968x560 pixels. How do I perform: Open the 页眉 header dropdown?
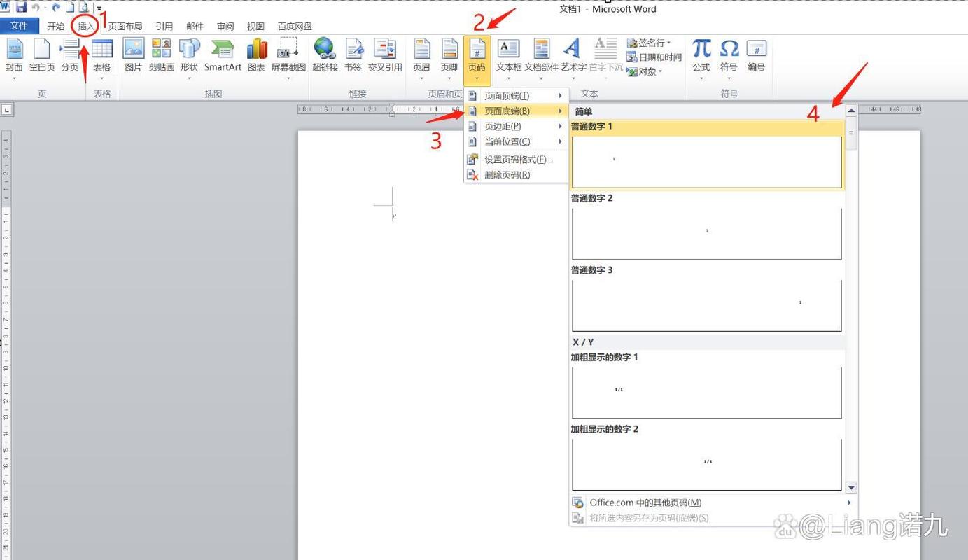coord(421,59)
